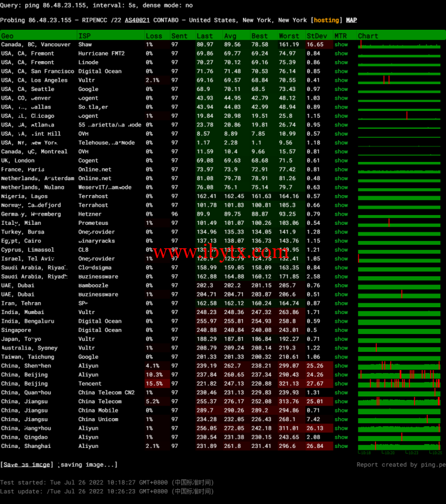
Task: Show MTR for Vancouver Shaw row
Action: coord(341,45)
